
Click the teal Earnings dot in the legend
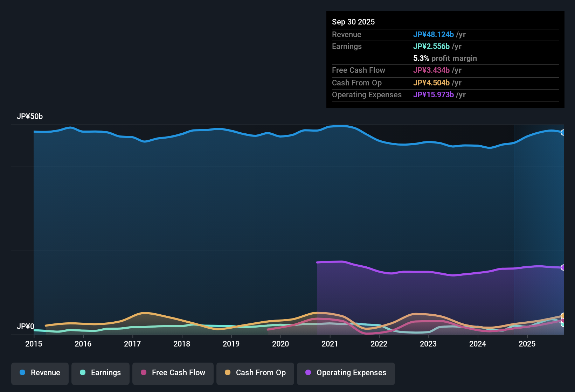point(83,373)
